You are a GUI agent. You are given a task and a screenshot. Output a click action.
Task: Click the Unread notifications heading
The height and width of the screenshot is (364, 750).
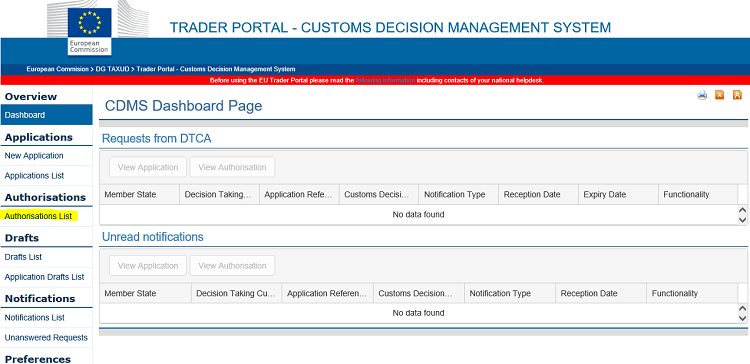[x=153, y=237]
